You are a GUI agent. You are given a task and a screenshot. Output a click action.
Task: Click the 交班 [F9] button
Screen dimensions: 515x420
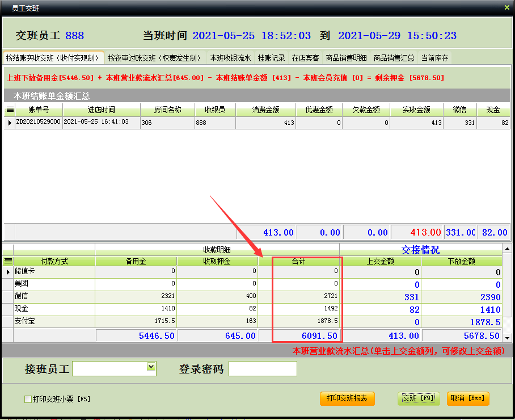(x=419, y=398)
